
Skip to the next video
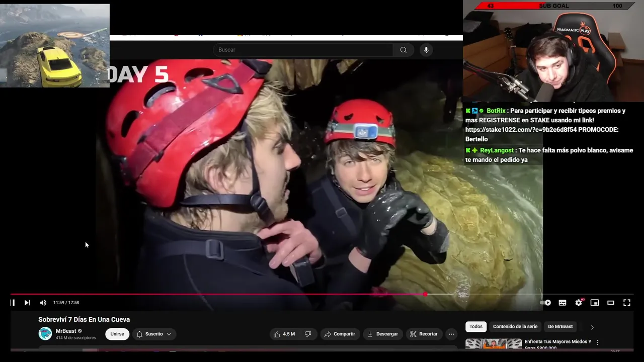coord(27,303)
